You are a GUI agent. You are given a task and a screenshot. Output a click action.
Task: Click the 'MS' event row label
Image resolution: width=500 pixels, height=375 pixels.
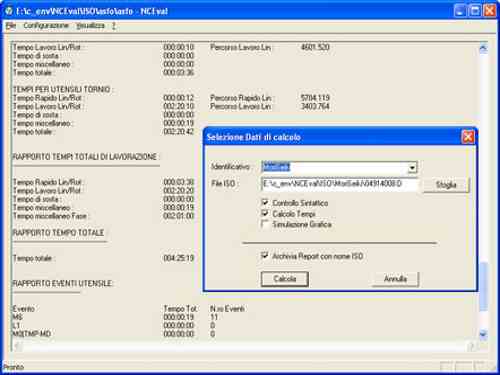pos(18,317)
